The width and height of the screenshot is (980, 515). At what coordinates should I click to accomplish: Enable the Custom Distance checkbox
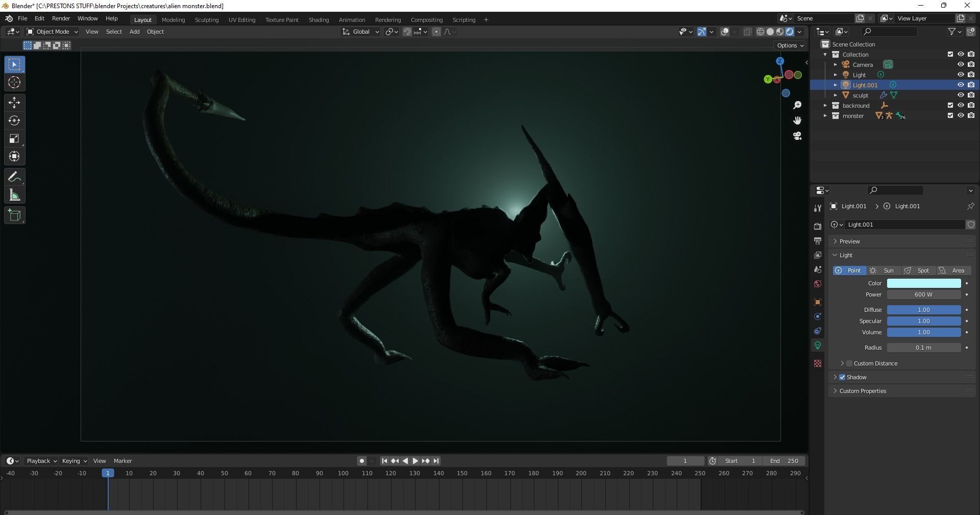coord(849,363)
